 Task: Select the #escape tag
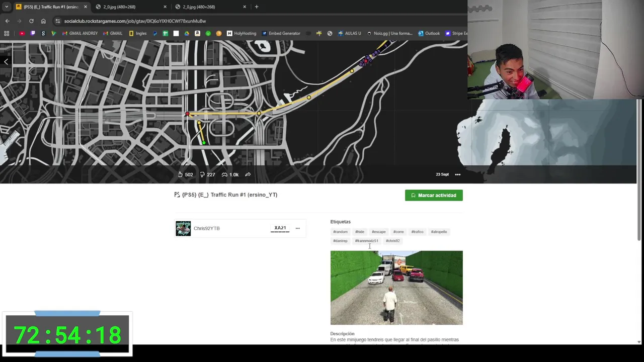click(x=379, y=232)
